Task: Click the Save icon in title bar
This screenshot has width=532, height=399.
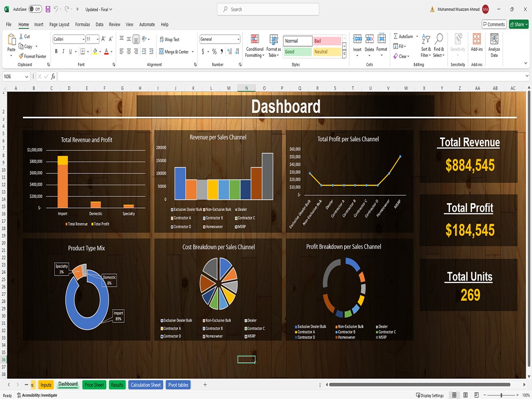Action: pos(48,9)
